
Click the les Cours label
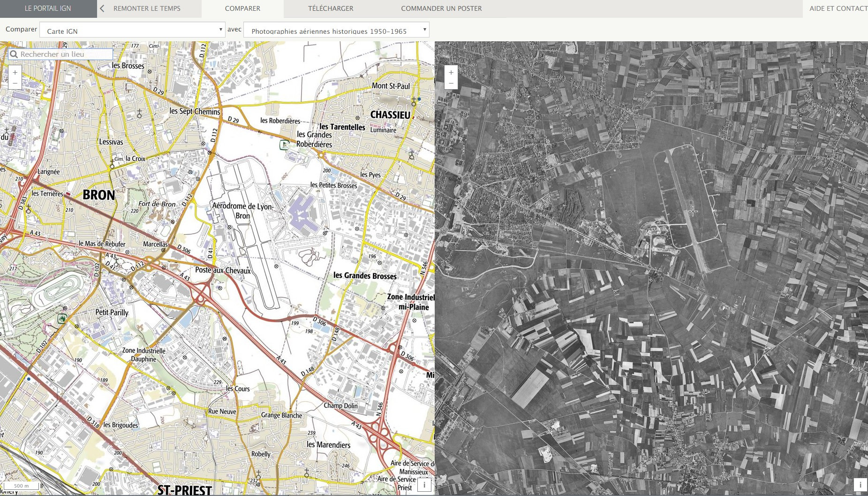click(x=237, y=389)
